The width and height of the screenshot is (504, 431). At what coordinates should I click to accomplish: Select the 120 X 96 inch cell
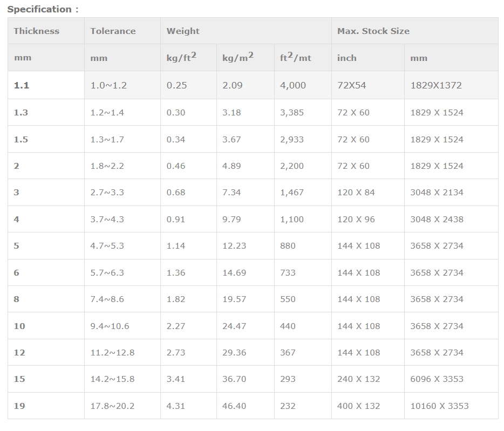tap(367, 219)
